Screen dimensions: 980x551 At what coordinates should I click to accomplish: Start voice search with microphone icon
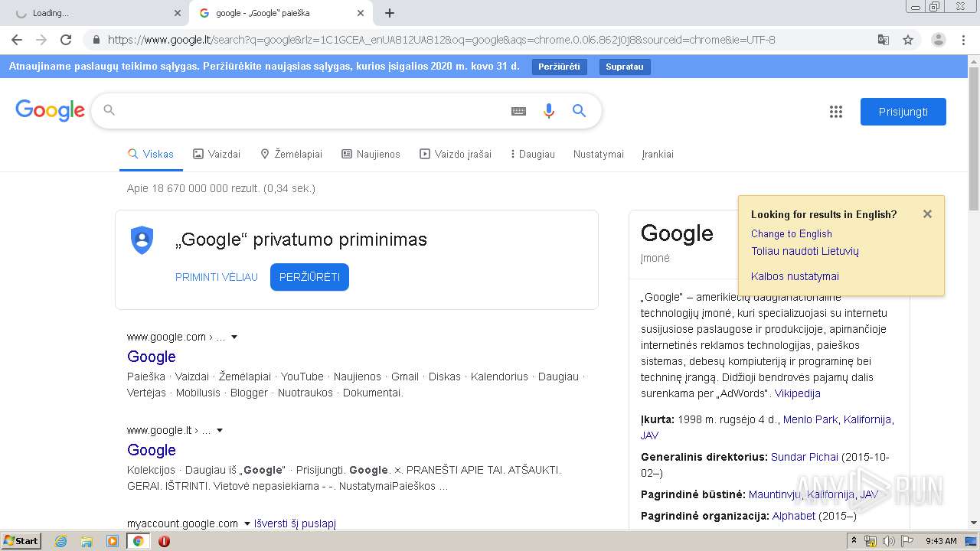[548, 111]
